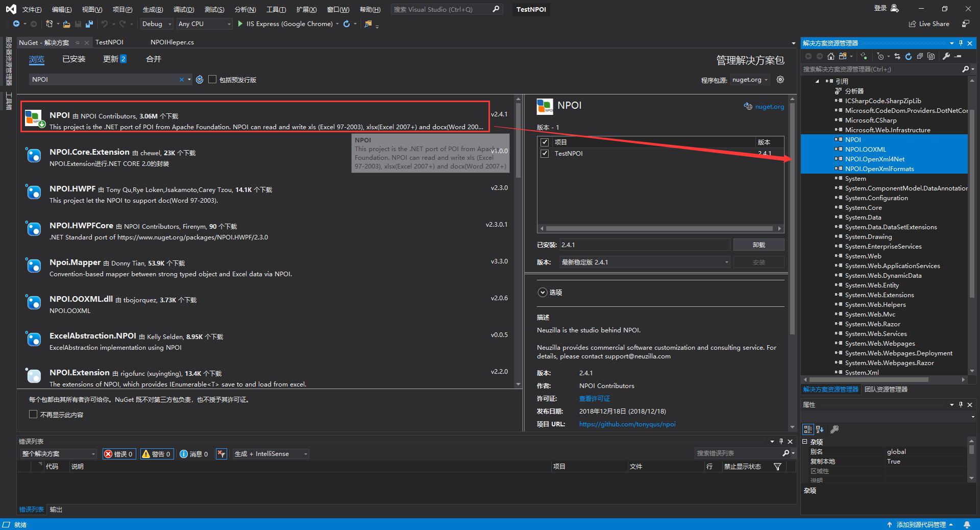Click the open file folder icon
This screenshot has width=980, height=530.
tap(66, 24)
